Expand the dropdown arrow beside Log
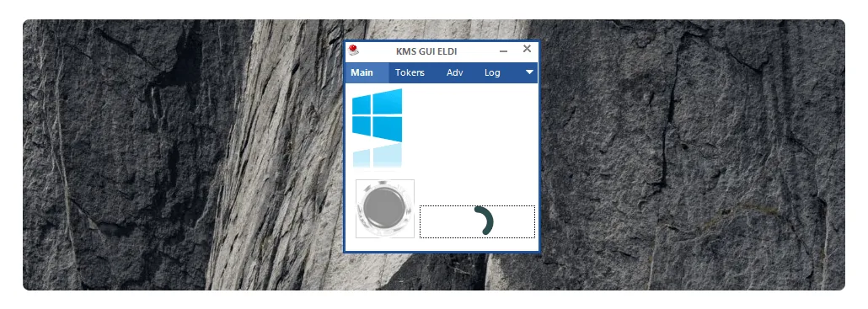This screenshot has height=309, width=868. (529, 72)
